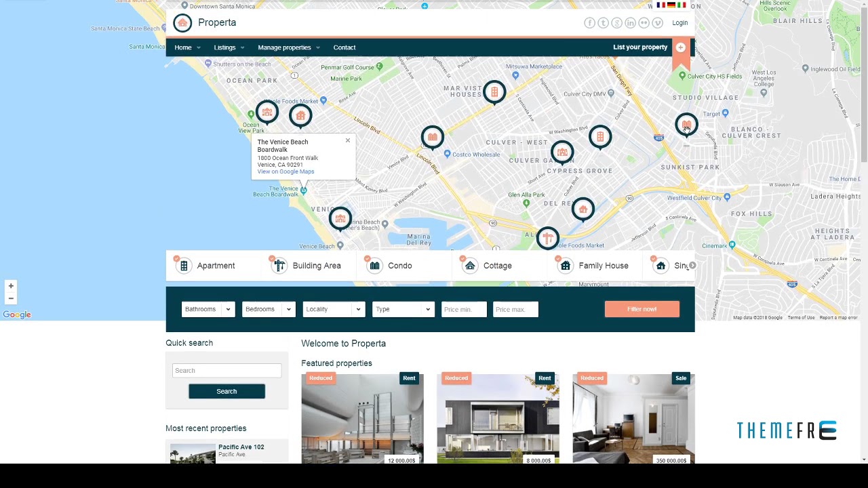Open Pacific Ave 102 recent property link
The height and width of the screenshot is (488, 868).
point(241,447)
